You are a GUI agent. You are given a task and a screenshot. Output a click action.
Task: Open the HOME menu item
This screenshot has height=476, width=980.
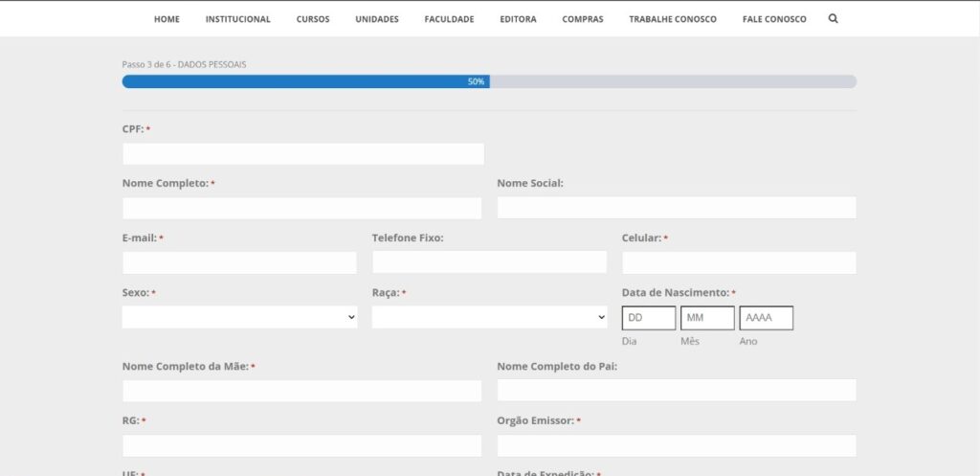coord(167,19)
